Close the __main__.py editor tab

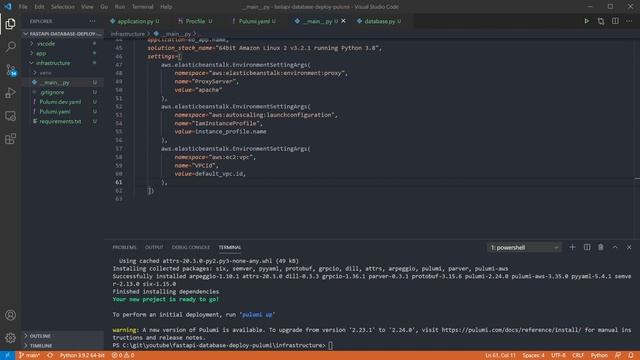343,21
